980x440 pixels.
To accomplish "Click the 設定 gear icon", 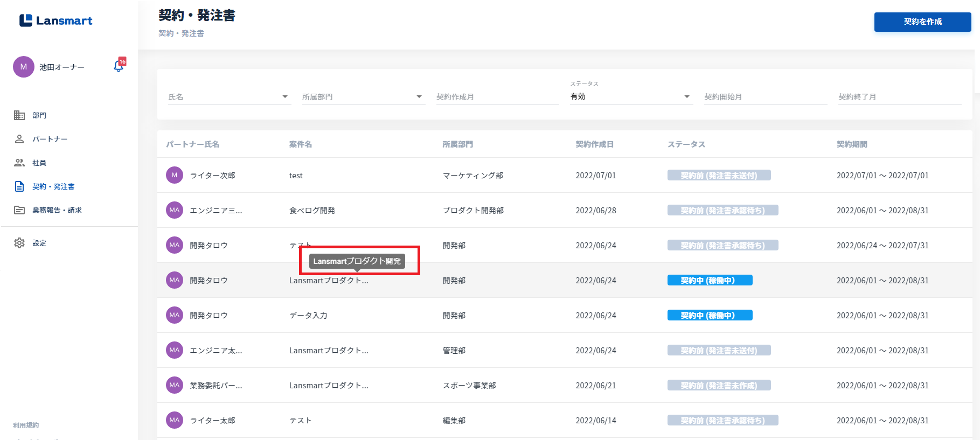I will point(19,243).
